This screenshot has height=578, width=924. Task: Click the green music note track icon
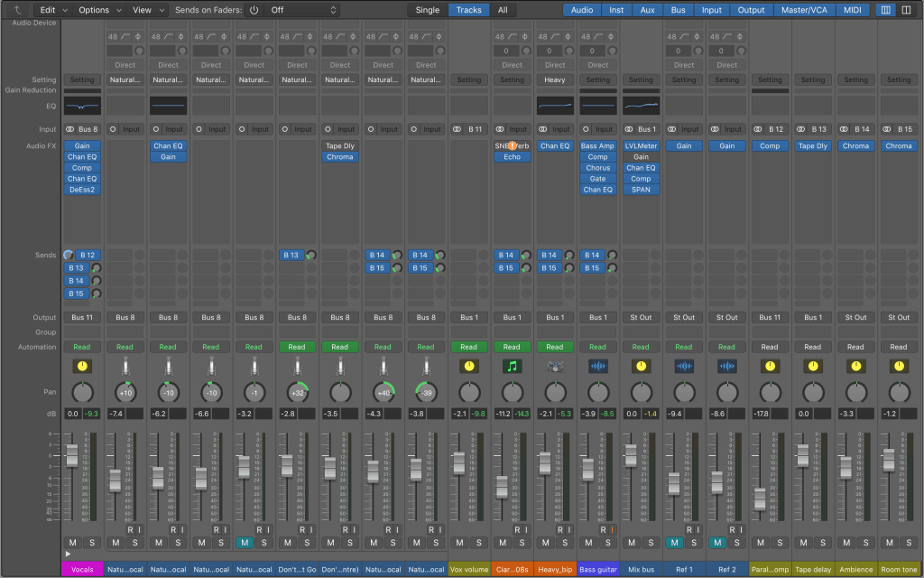pyautogui.click(x=512, y=367)
